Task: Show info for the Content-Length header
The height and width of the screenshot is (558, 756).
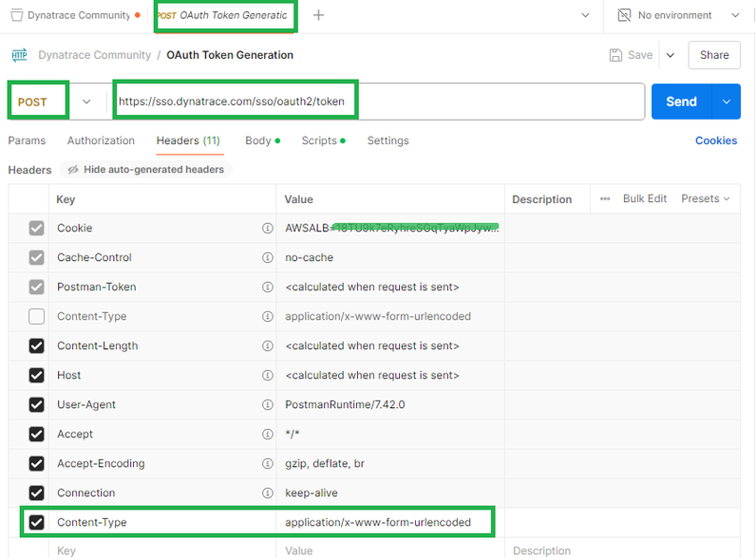Action: (267, 346)
